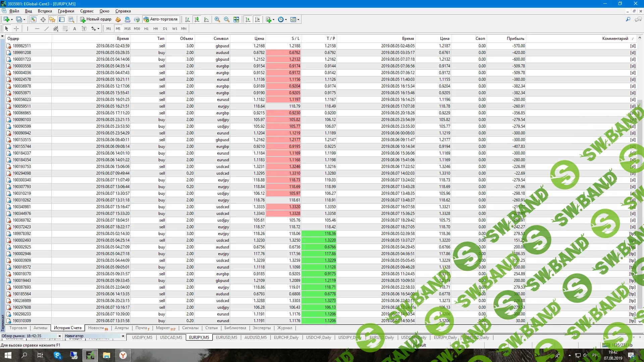
Task: Select the M15 timeframe
Action: (127, 29)
